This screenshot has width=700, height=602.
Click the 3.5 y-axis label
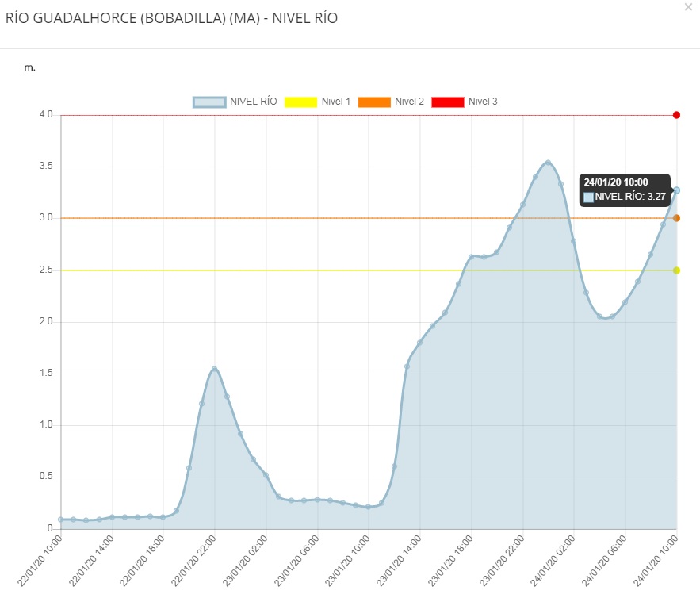pyautogui.click(x=46, y=166)
